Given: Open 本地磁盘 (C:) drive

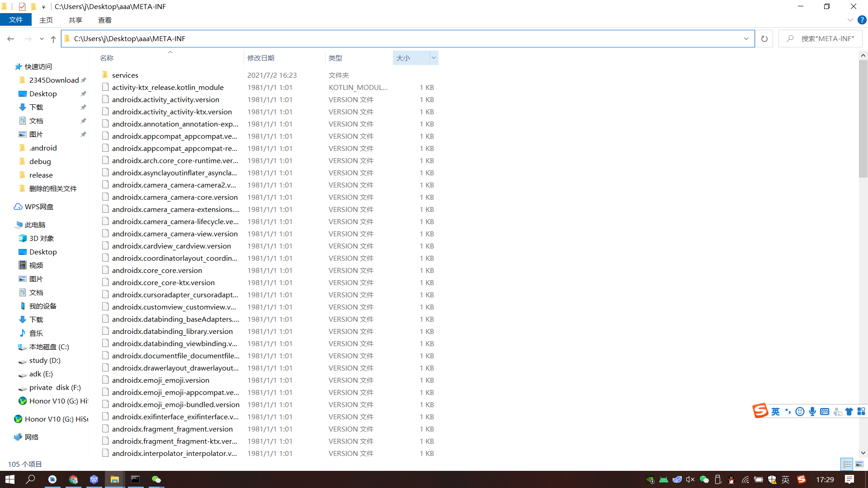Looking at the screenshot, I should [x=49, y=347].
